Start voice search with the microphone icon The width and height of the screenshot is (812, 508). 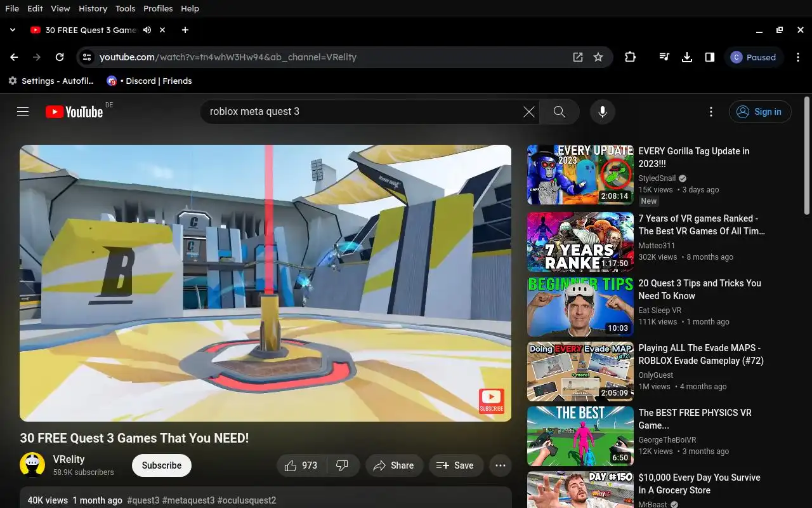[603, 112]
